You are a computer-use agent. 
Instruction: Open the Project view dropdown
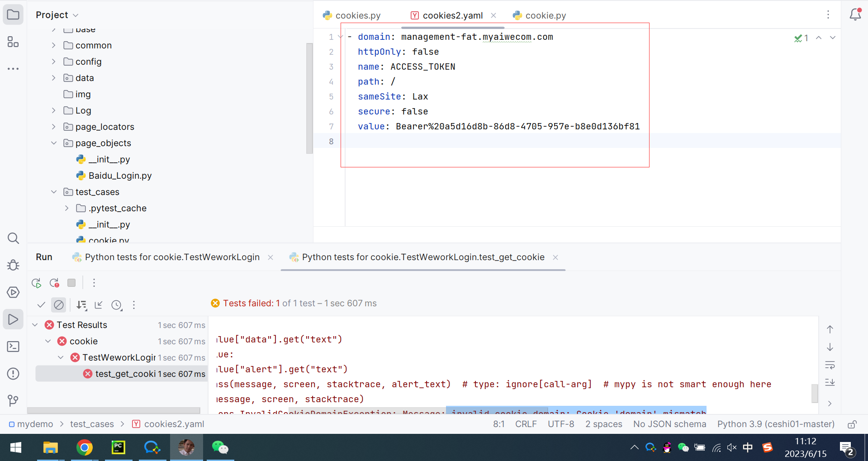pyautogui.click(x=57, y=15)
